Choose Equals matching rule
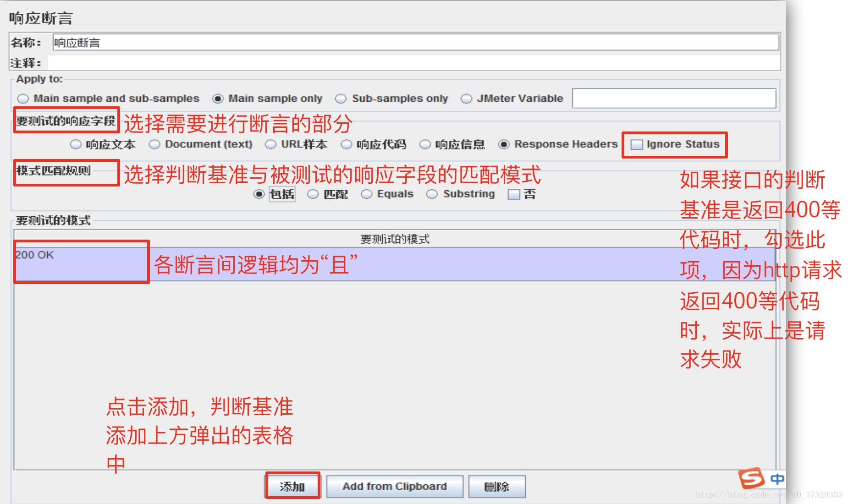Screen dimensions: 848x504 (366, 194)
